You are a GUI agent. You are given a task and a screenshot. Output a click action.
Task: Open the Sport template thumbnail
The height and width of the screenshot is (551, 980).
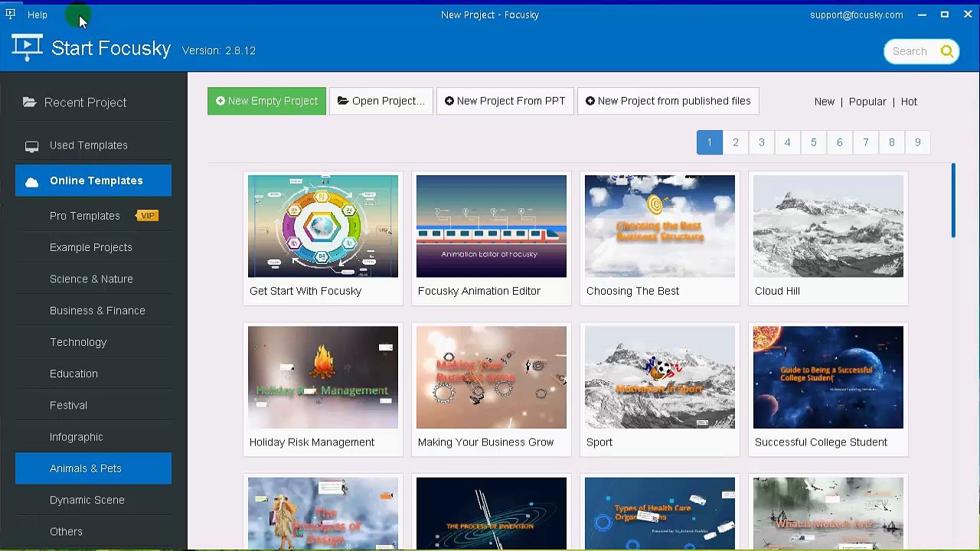coord(660,377)
